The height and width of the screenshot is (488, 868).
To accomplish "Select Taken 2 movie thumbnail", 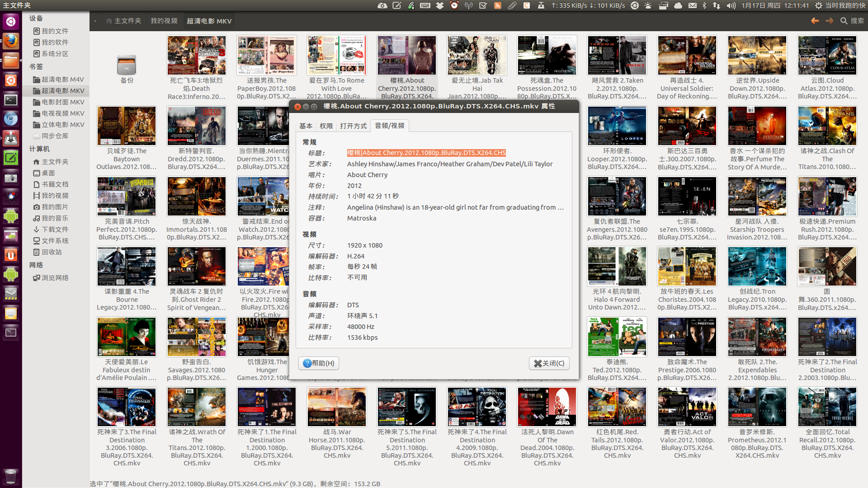I will point(617,56).
